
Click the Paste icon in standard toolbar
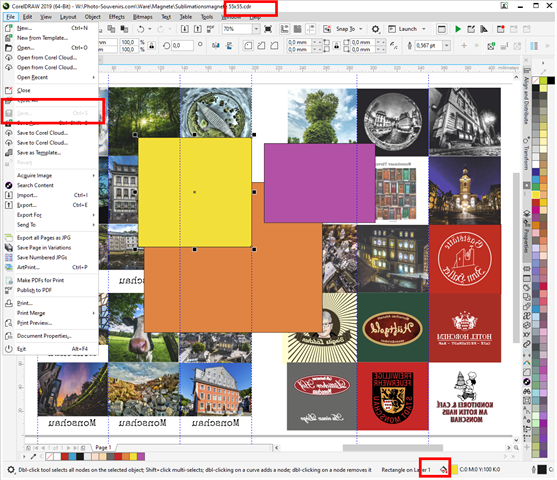[124, 29]
